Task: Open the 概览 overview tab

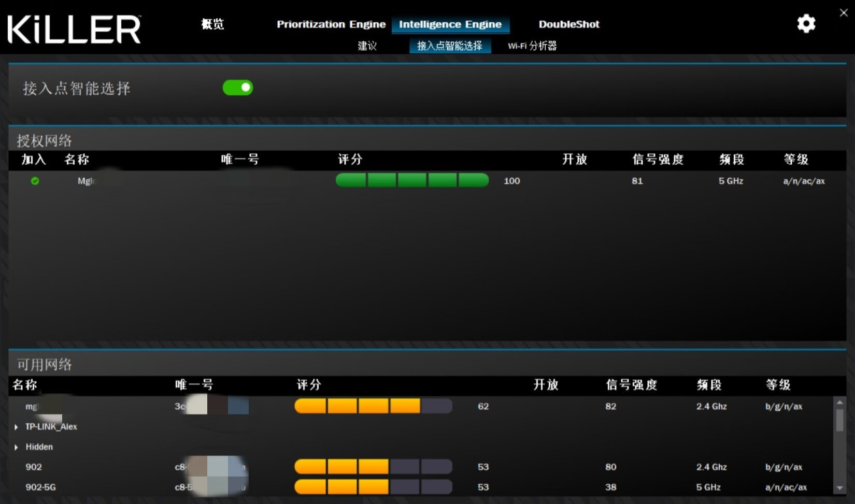Action: (212, 24)
